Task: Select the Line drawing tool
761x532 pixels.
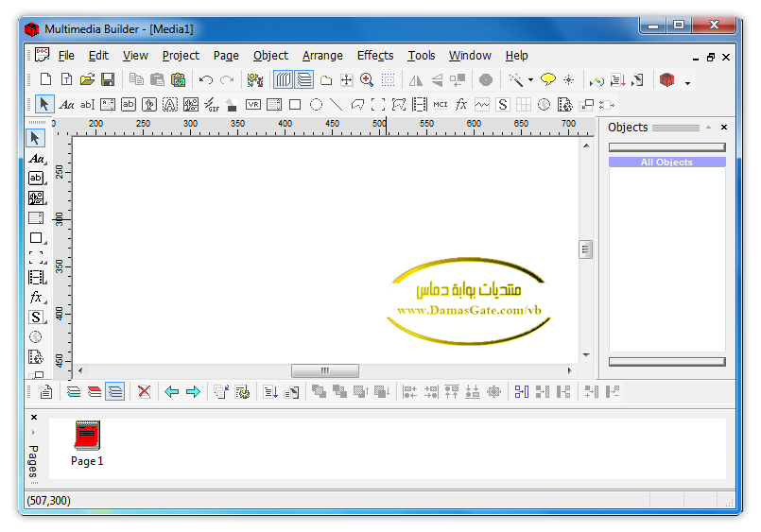Action: point(336,104)
